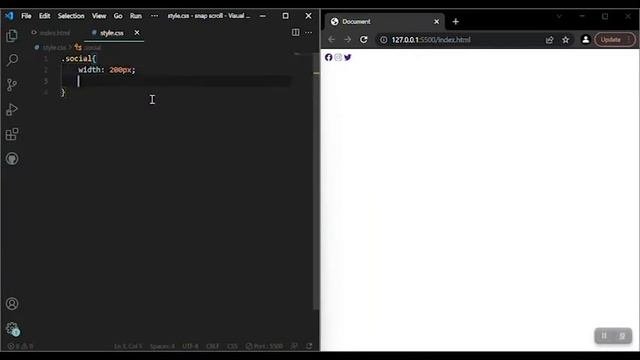
Task: Open the Source Control view
Action: (x=12, y=85)
